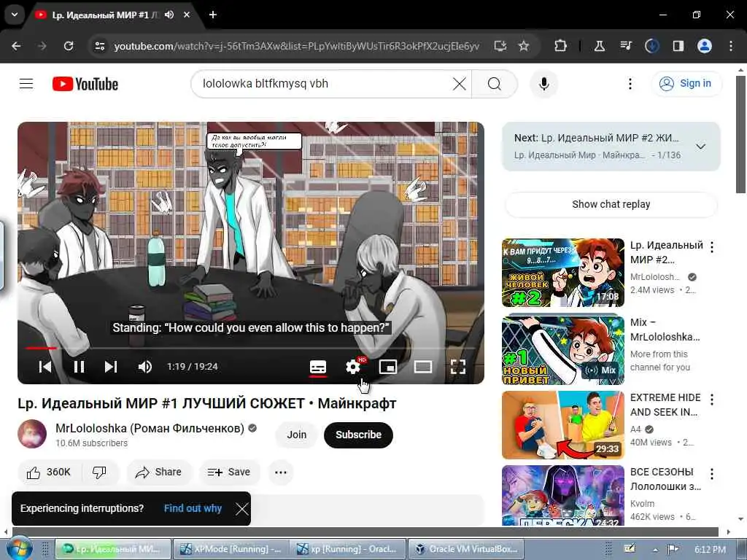Start voice search with microphone
This screenshot has height=560, width=747.
click(x=543, y=84)
